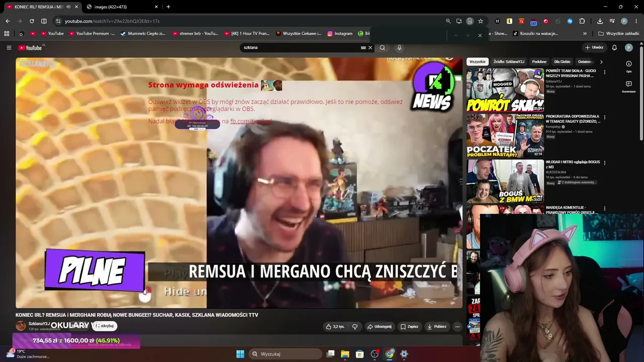Viewport: 644px width, 362px height.
Task: Open File Explorer from the taskbar
Action: click(x=345, y=354)
